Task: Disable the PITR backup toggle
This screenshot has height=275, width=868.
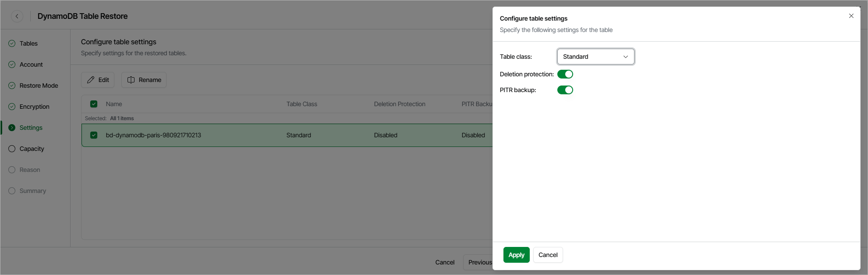Action: click(x=565, y=90)
